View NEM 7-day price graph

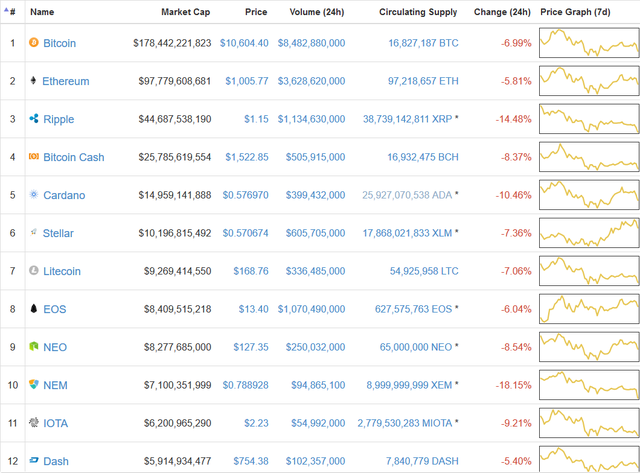(x=588, y=385)
